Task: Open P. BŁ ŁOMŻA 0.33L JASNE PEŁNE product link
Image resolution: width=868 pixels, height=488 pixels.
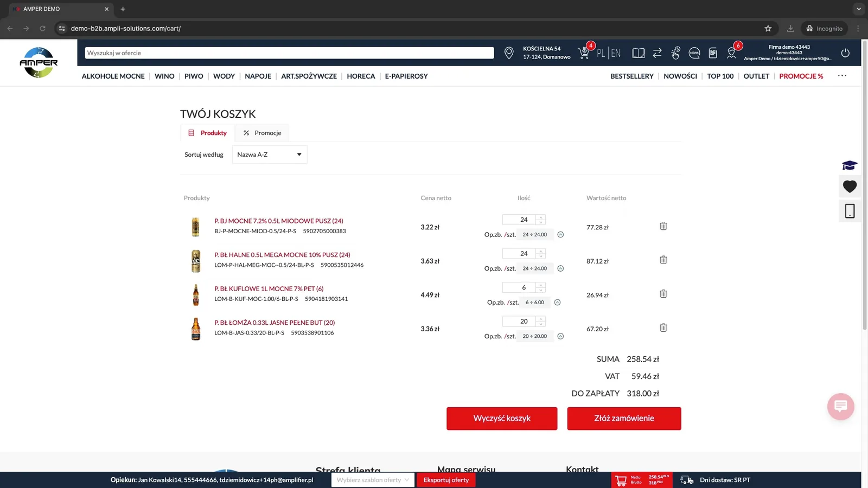Action: [275, 323]
